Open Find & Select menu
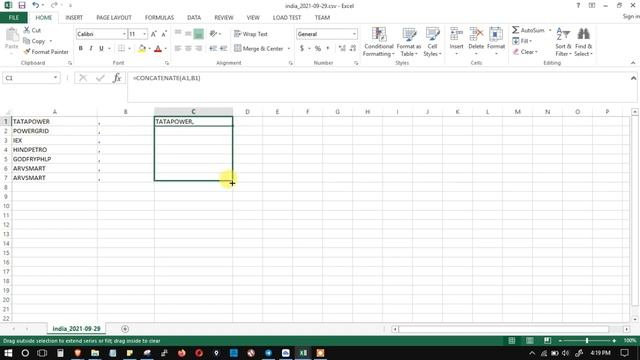This screenshot has width=640, height=360. pos(583,42)
